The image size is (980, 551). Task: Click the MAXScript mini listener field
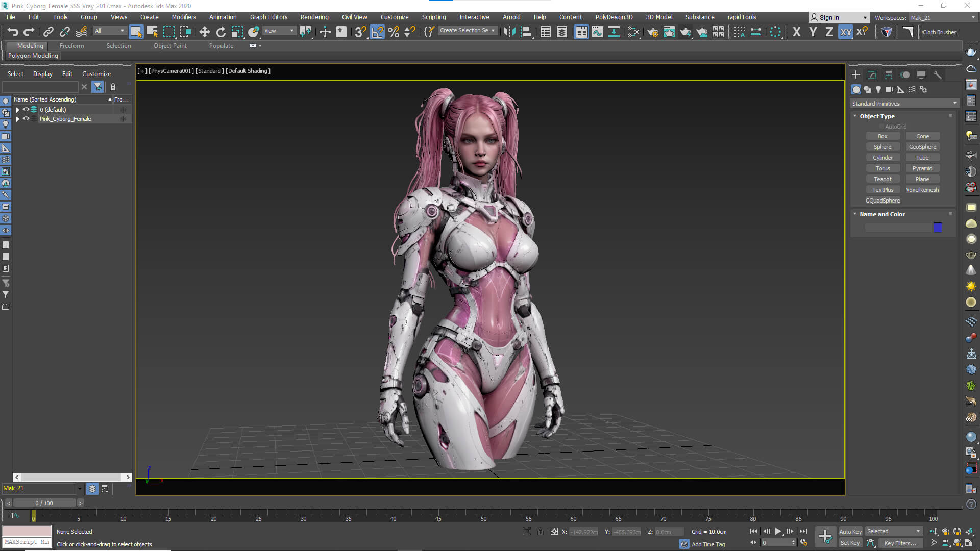pos(27,542)
